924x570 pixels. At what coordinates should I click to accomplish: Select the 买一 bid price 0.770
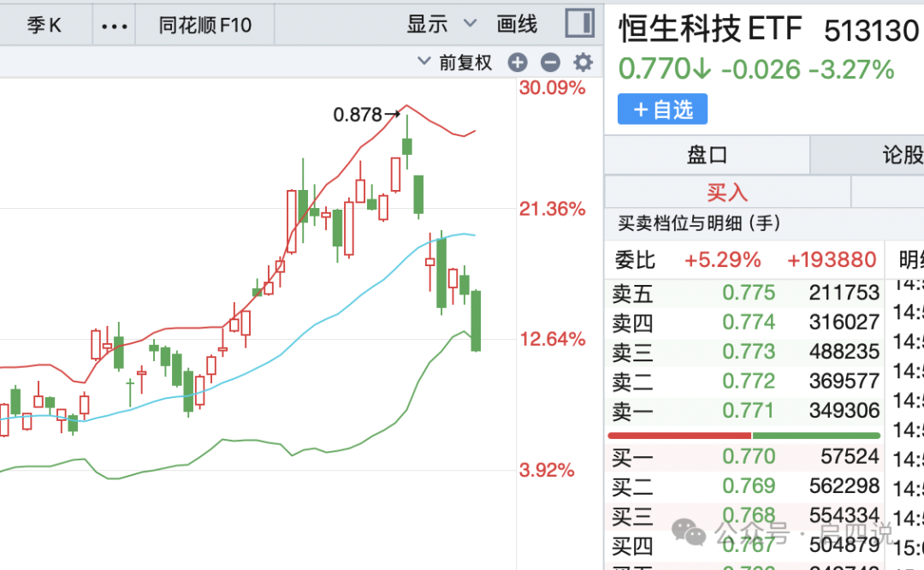pos(749,456)
